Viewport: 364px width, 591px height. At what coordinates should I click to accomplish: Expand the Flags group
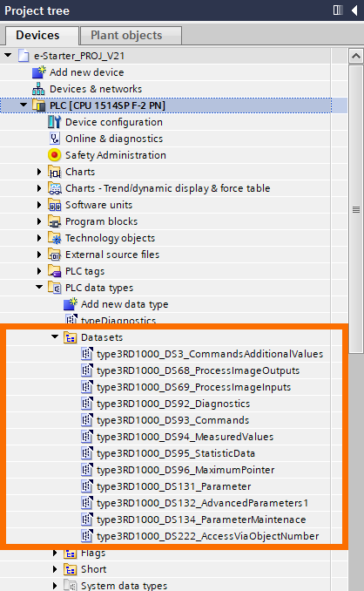[x=55, y=553]
